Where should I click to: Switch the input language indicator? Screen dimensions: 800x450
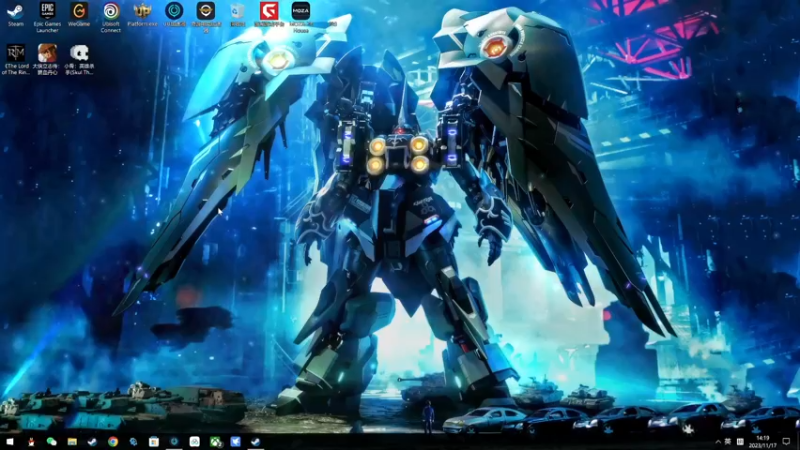pos(728,442)
